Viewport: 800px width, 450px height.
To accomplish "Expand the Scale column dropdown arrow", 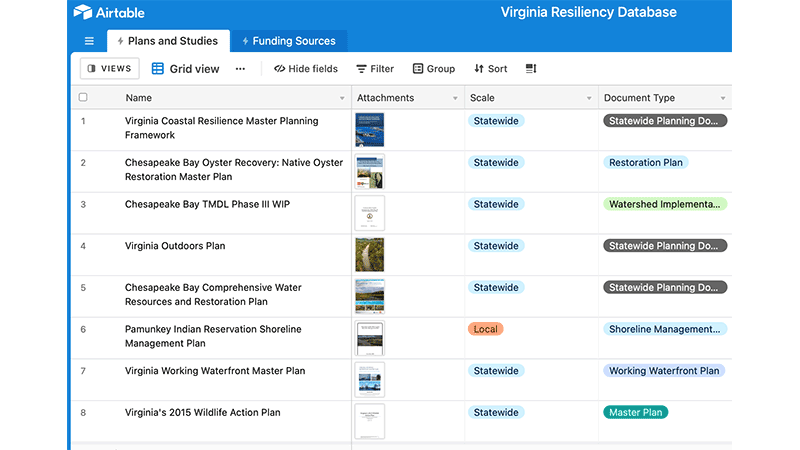I will point(588,99).
